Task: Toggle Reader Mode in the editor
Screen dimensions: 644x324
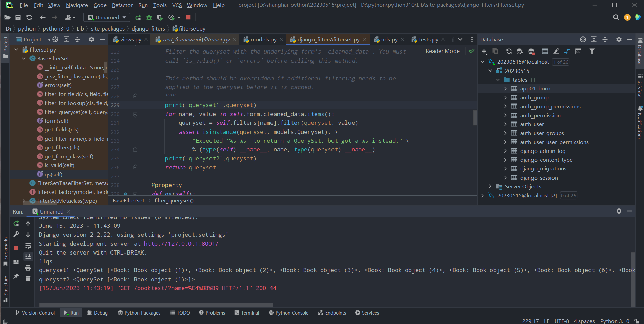Action: [x=442, y=51]
